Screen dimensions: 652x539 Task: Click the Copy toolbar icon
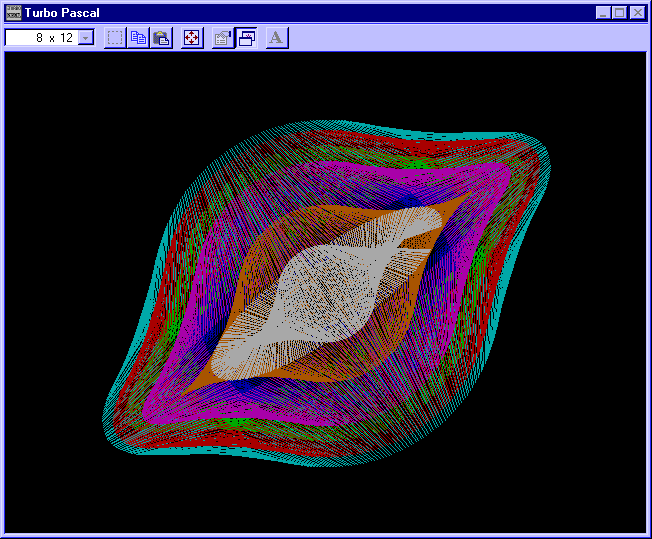coord(138,38)
